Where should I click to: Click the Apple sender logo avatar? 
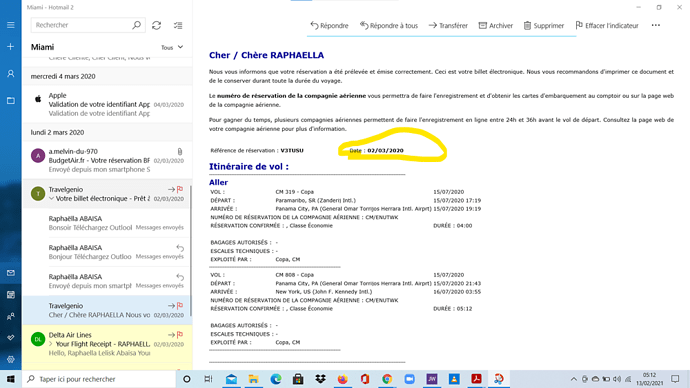pos(38,99)
